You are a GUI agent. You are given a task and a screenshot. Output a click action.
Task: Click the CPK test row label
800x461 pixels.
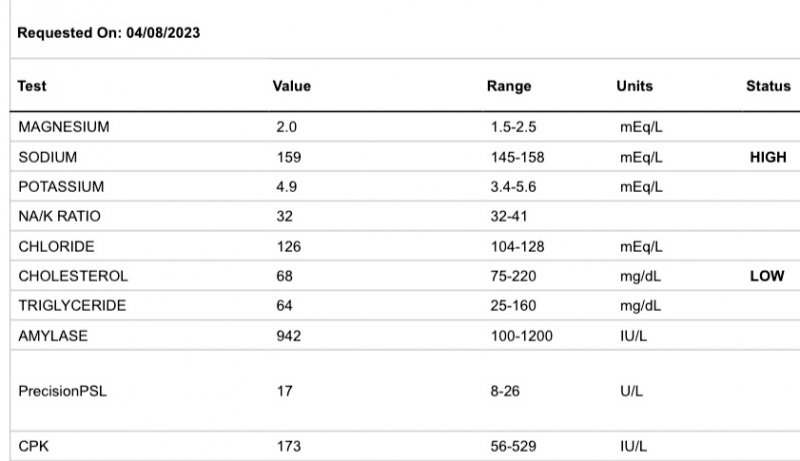[33, 446]
